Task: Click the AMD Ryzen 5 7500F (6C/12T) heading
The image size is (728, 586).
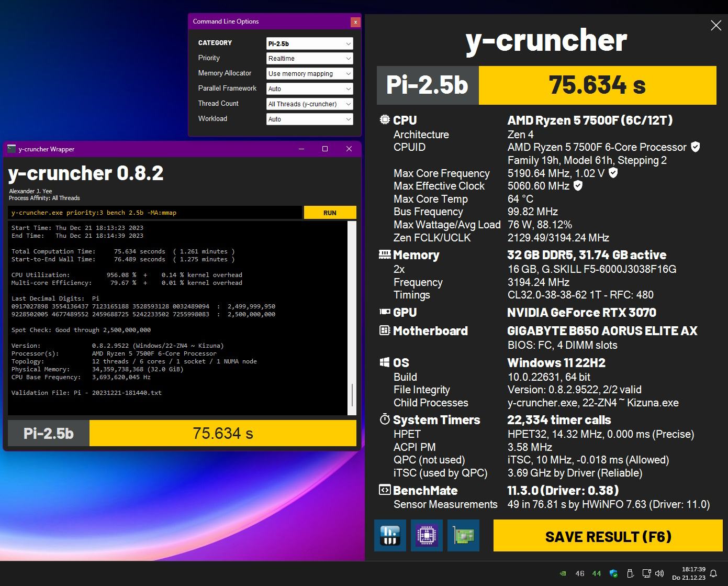Action: [590, 120]
